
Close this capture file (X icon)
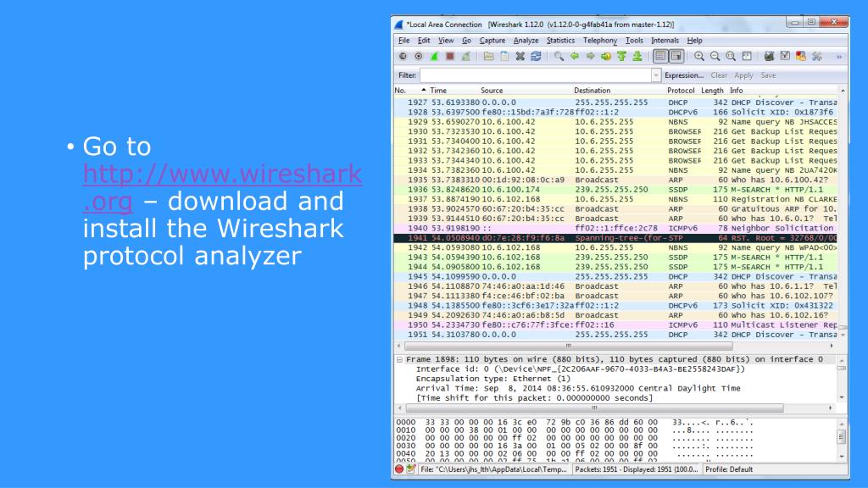point(520,57)
